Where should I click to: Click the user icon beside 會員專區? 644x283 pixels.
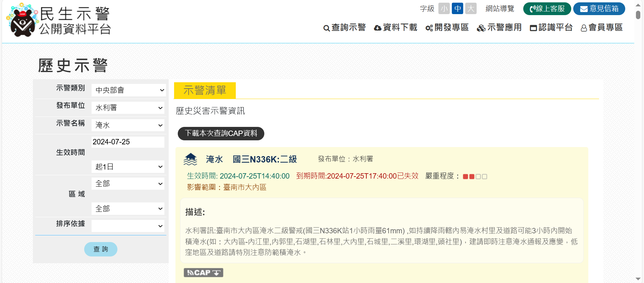(584, 28)
